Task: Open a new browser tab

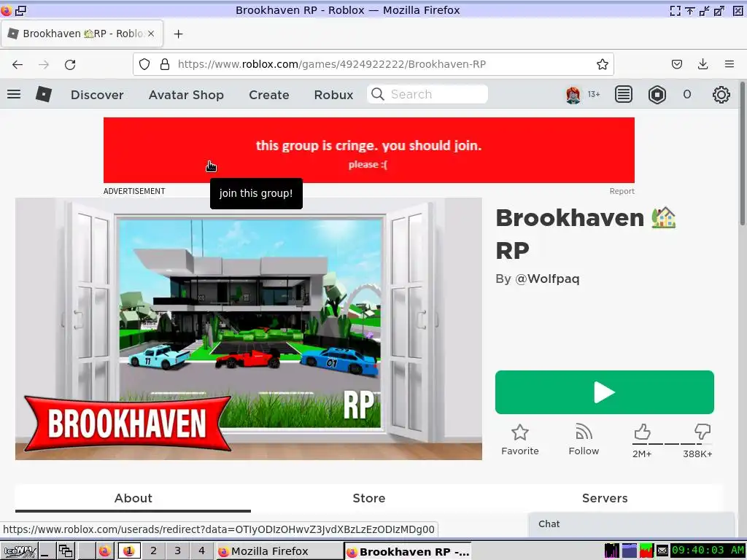Action: tap(178, 34)
